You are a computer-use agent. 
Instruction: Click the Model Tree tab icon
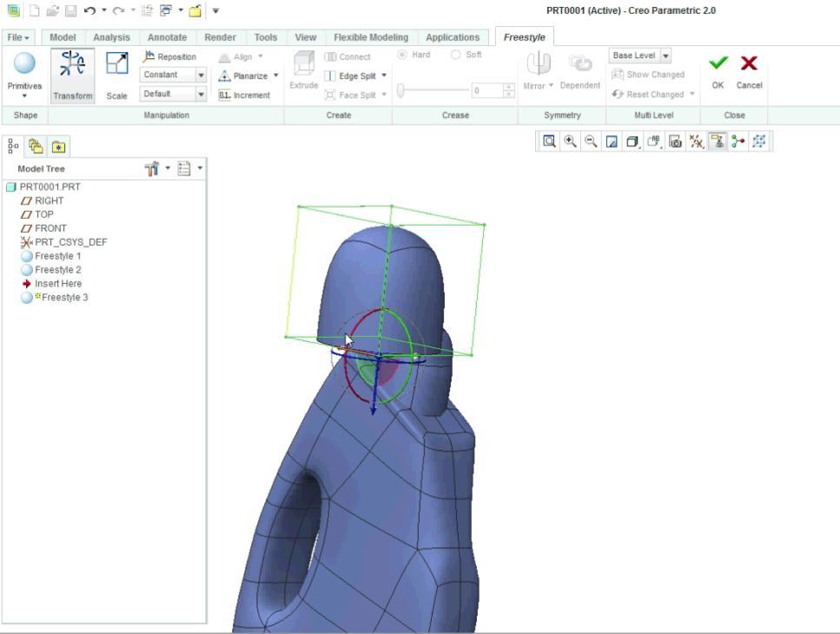pos(13,146)
